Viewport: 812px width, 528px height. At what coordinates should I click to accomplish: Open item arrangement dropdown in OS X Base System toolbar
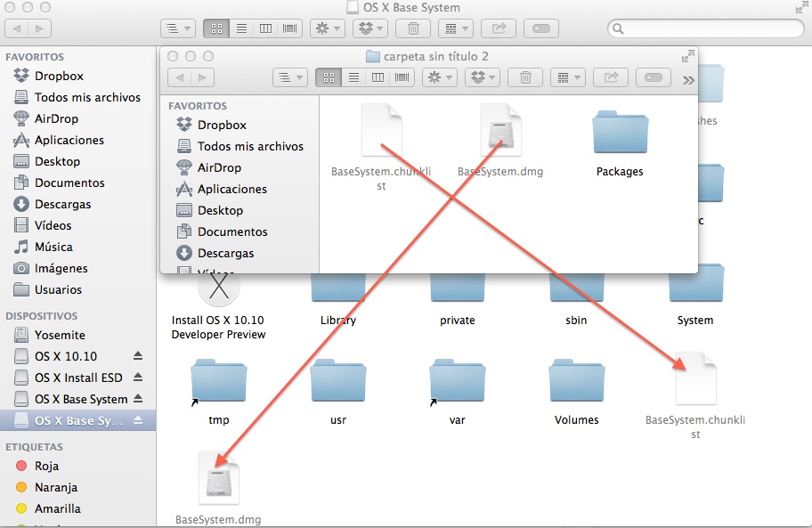178,28
